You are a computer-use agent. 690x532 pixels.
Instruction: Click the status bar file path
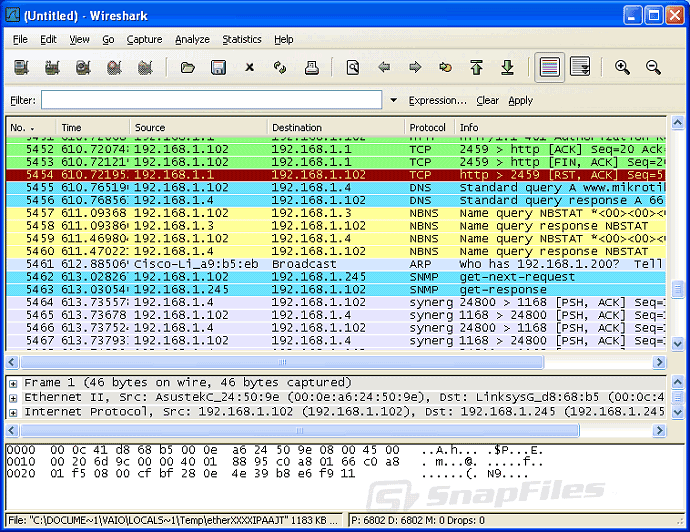[x=174, y=520]
